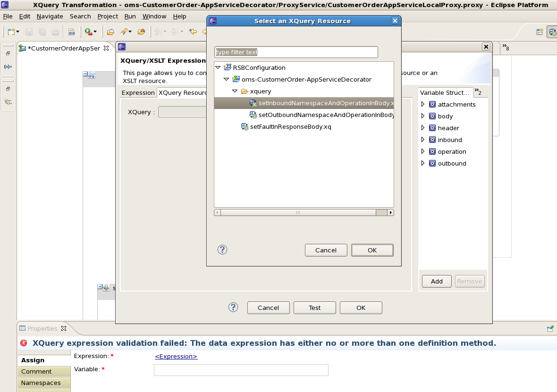
Task: Jump to last edit location icon
Action: point(193,32)
